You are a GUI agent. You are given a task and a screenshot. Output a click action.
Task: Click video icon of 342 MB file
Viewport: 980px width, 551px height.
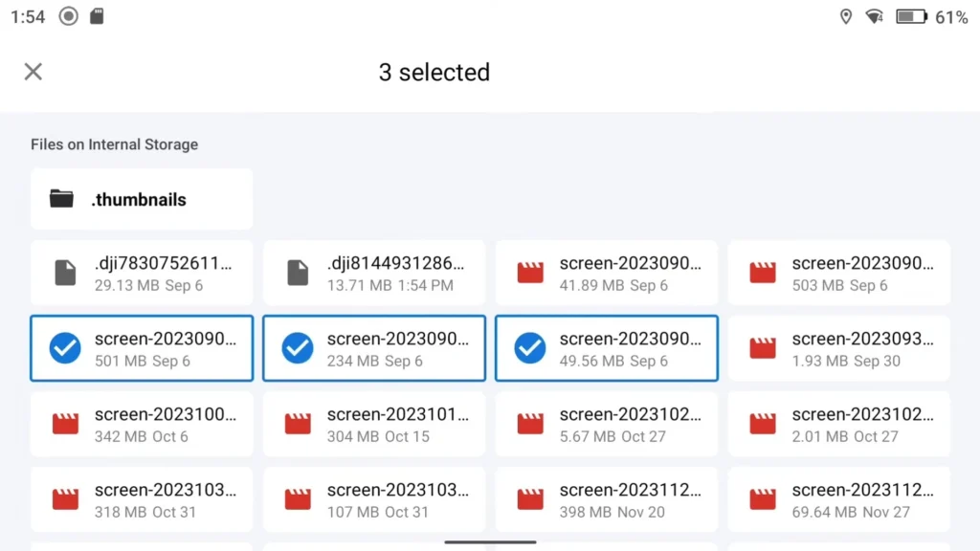click(x=65, y=424)
